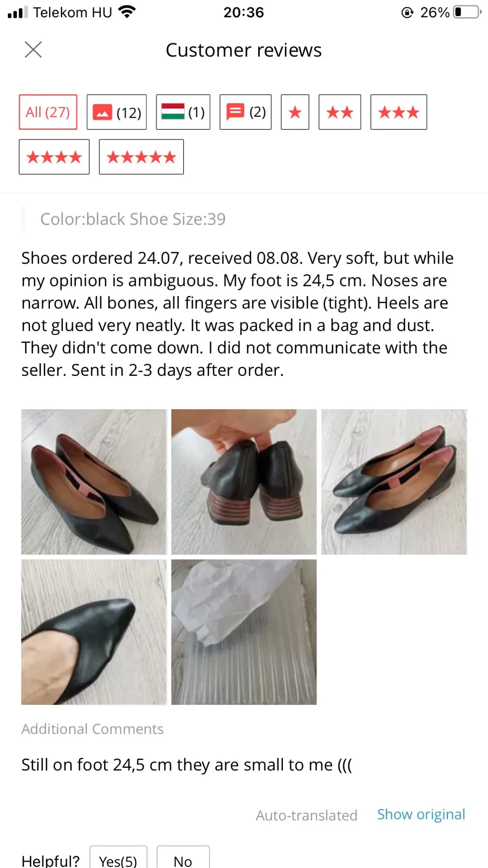Filter reviews with additional comments (2)
Viewport: 488px width, 868px height.
point(246,112)
